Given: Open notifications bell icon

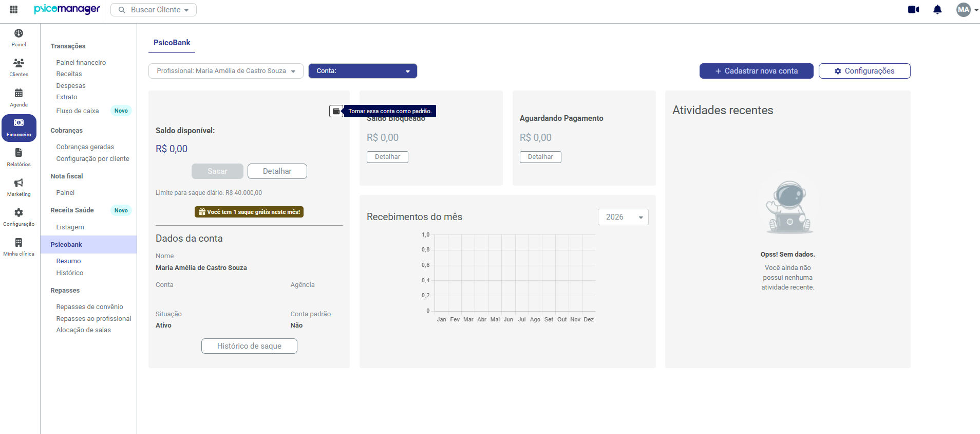Looking at the screenshot, I should click(x=937, y=9).
